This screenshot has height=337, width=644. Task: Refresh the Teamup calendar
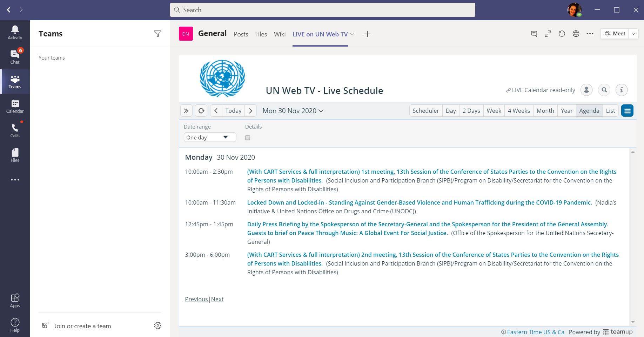point(201,111)
